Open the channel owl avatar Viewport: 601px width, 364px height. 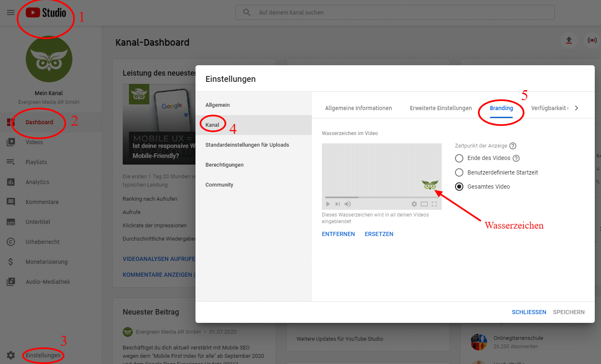49,59
